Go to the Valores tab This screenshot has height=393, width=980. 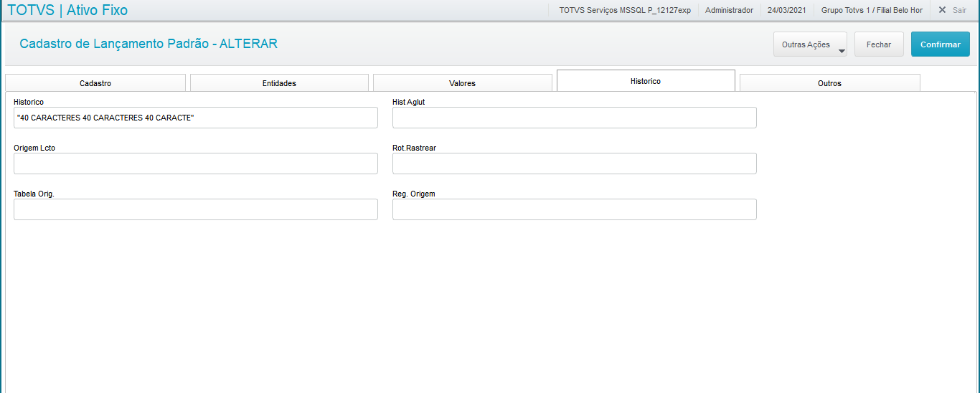(x=462, y=83)
